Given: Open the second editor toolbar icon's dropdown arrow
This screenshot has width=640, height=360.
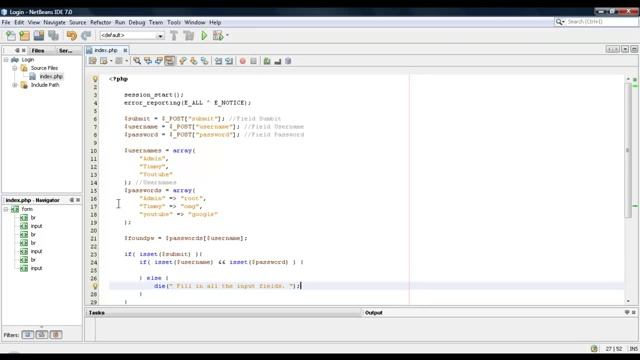Looking at the screenshot, I should click(x=111, y=61).
